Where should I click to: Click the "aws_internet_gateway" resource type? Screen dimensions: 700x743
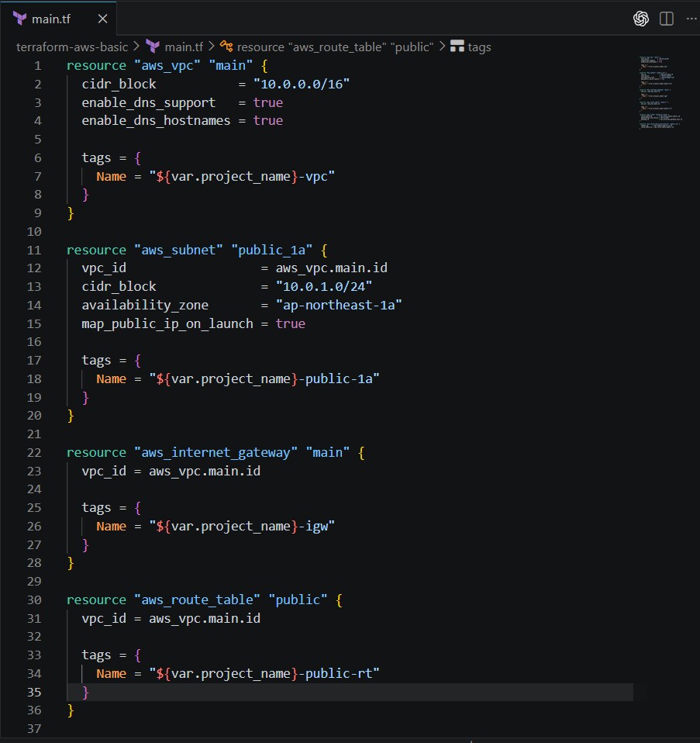(x=216, y=452)
